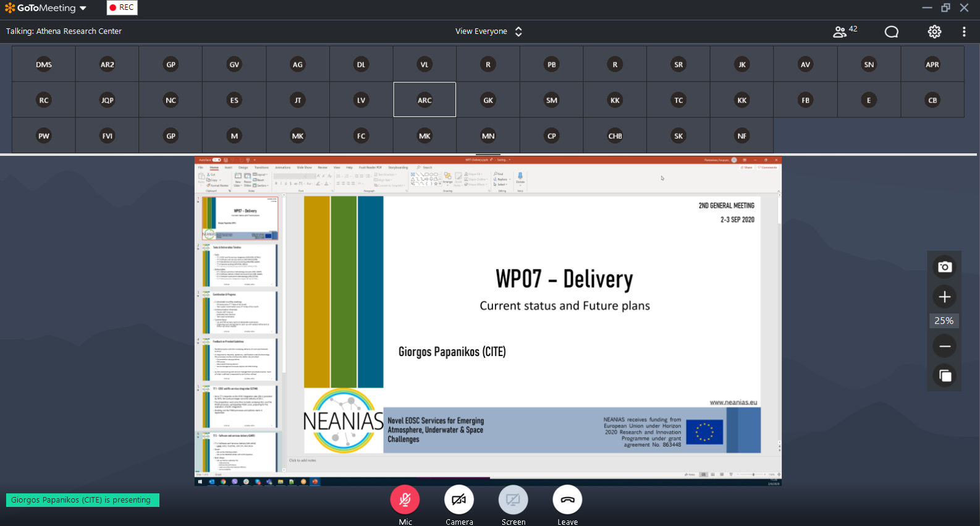Select the GV participant tile
Image resolution: width=980 pixels, height=526 pixels.
point(234,64)
